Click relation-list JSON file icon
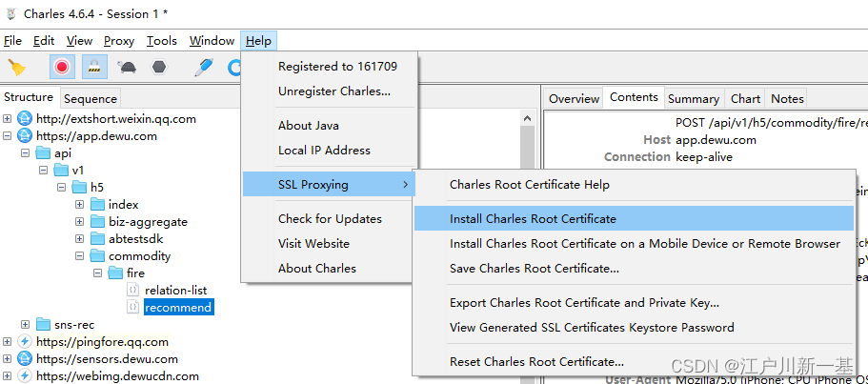Image resolution: width=868 pixels, height=384 pixels. tap(132, 290)
